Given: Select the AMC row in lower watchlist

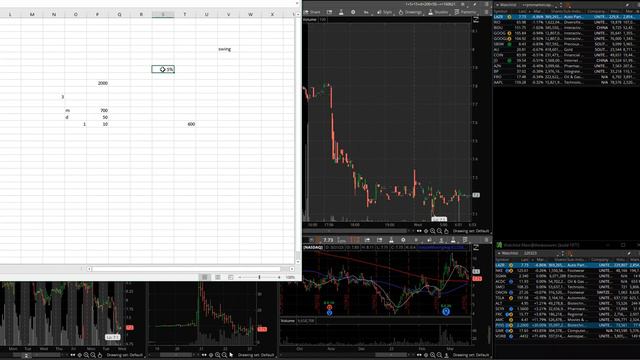Looking at the screenshot, I should (567, 320).
